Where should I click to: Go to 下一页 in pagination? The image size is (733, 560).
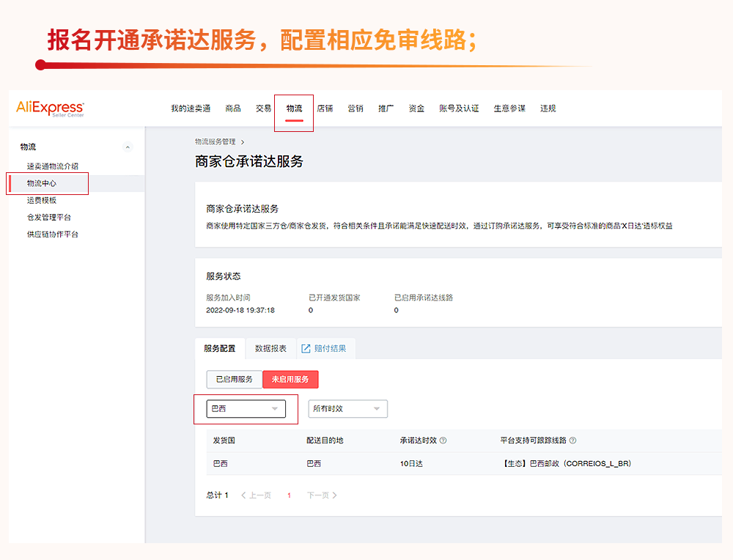322,495
